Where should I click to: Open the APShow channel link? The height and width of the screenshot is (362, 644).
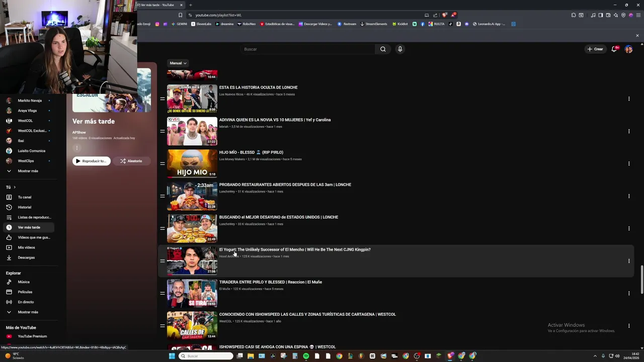click(79, 132)
